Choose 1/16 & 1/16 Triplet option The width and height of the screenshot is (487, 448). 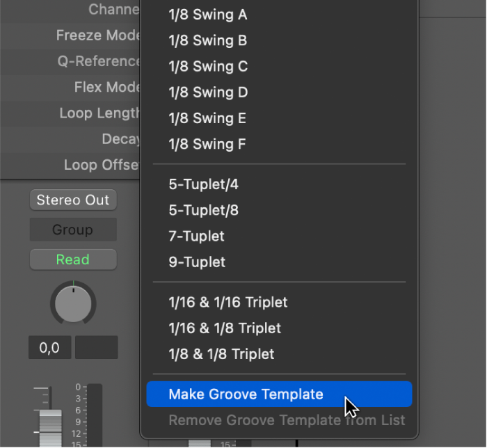click(x=227, y=302)
